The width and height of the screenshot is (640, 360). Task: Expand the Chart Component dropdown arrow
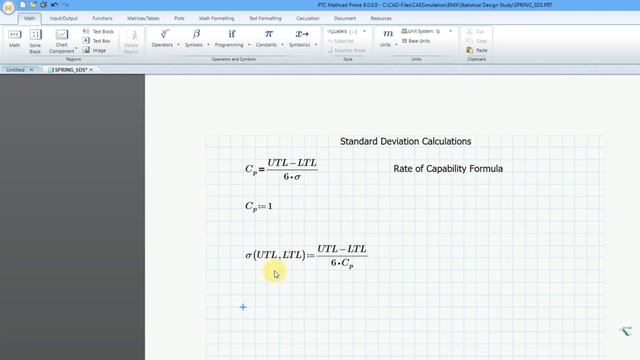(x=76, y=49)
